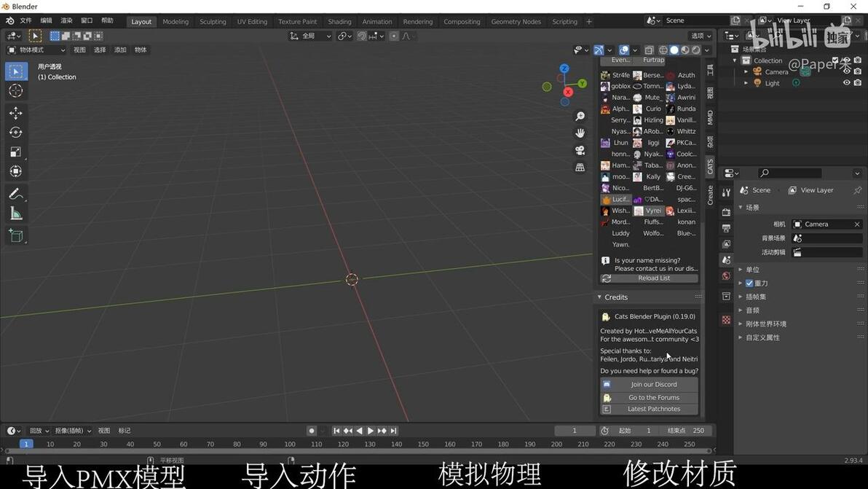Open the Collection properties tab icon
This screenshot has width=868, height=489.
(x=726, y=297)
